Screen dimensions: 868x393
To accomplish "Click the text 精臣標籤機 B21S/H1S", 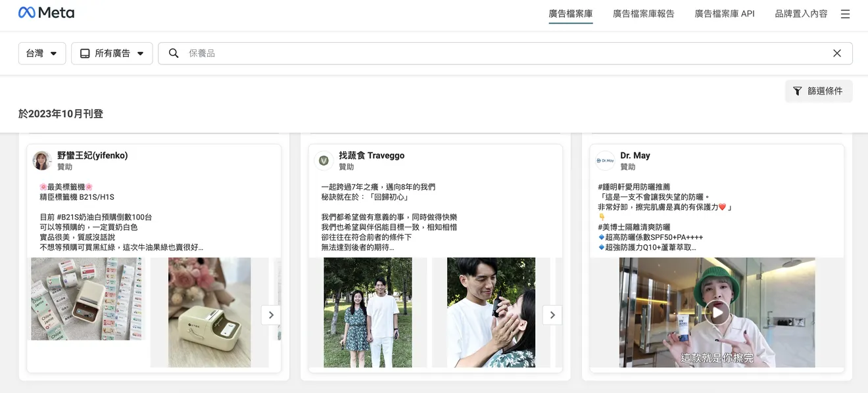I will click(x=77, y=197).
